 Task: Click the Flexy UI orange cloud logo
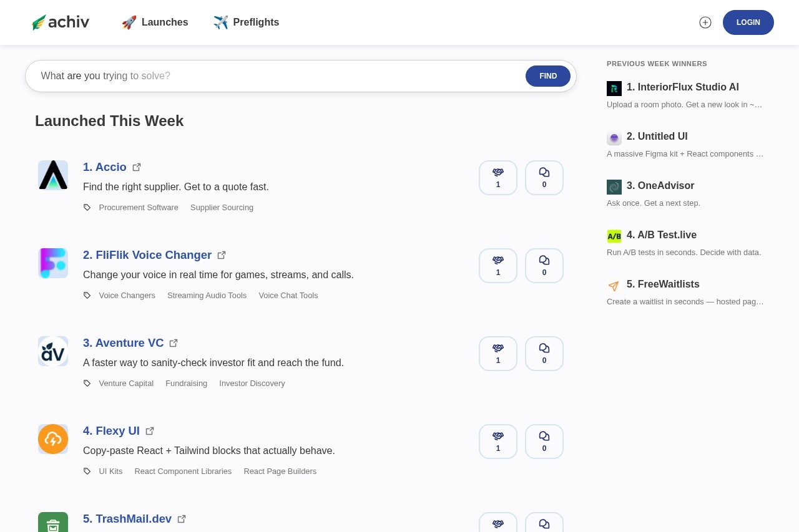(53, 439)
